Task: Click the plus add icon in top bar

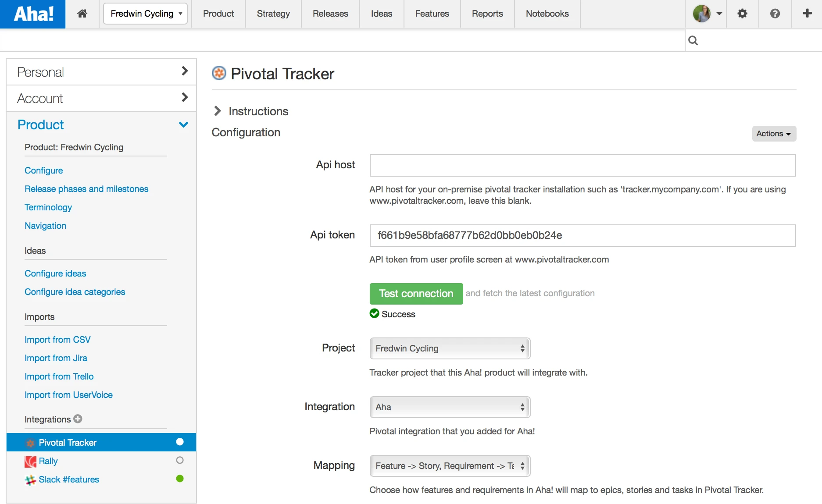Action: point(807,13)
